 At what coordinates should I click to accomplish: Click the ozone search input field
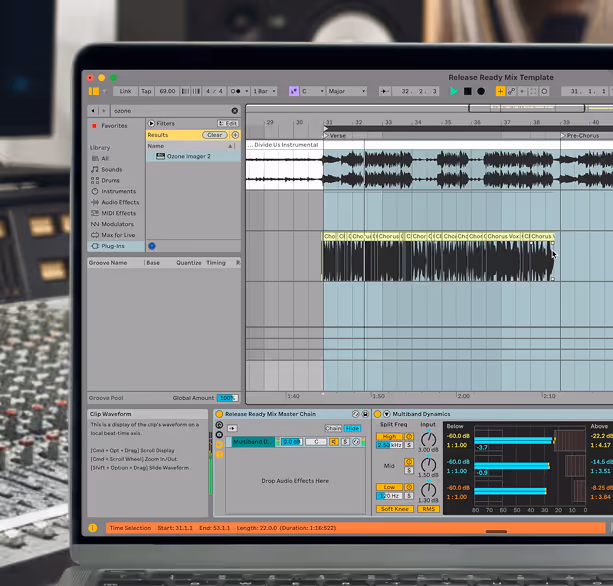point(171,111)
